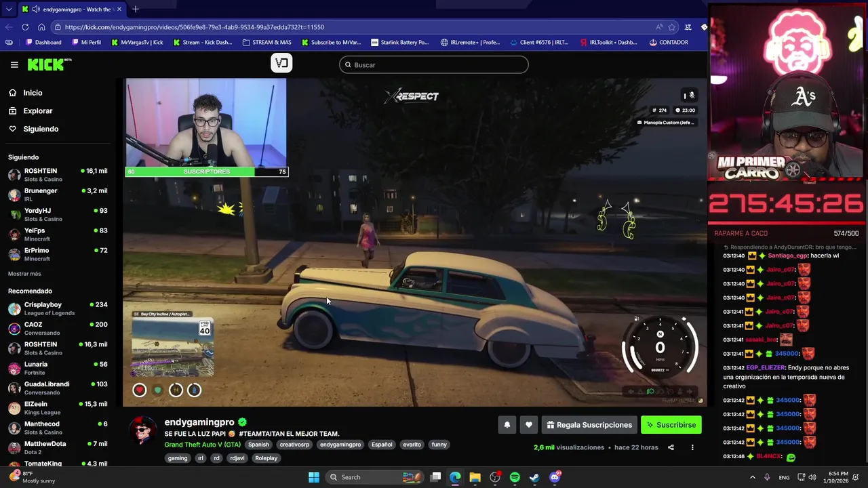Go back with browser back arrow

pyautogui.click(x=9, y=27)
